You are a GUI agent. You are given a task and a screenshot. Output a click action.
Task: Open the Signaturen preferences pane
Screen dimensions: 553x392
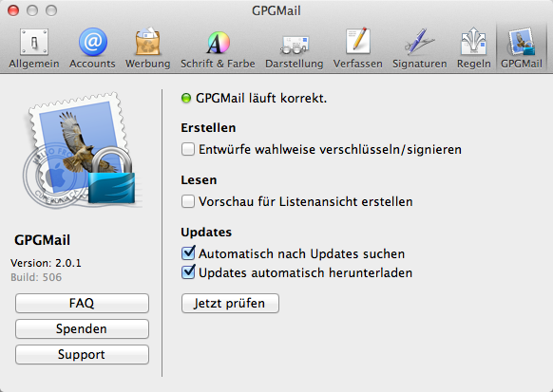(x=419, y=48)
